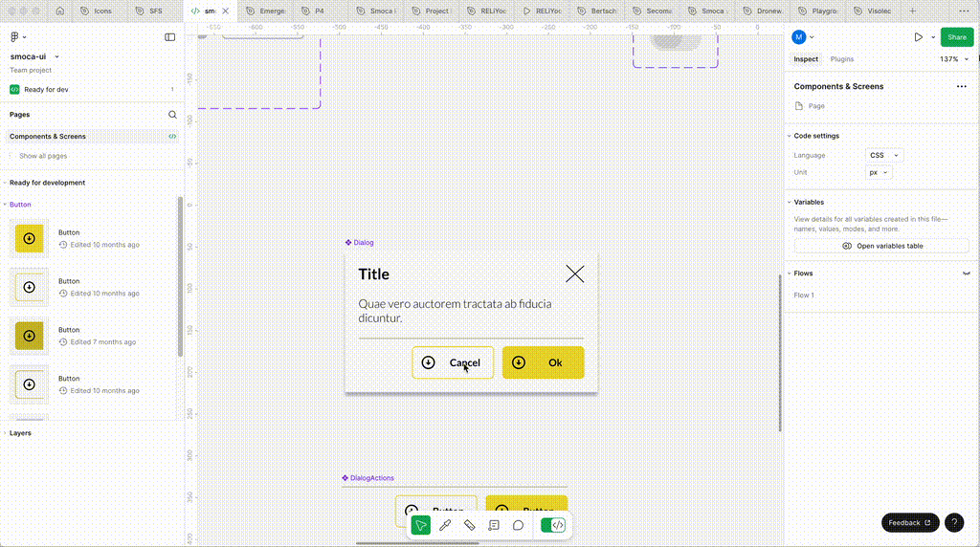980x547 pixels.
Task: Select the Move cursor tool
Action: click(421, 525)
